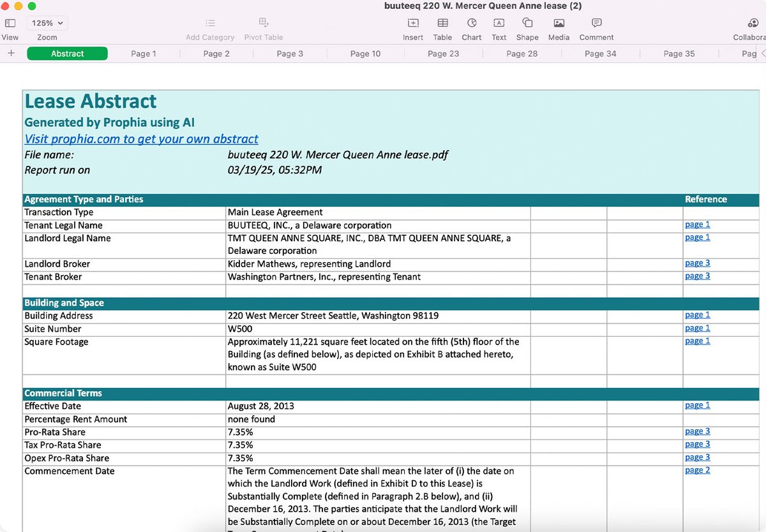Follow page 2 link for Commencement Date
The image size is (766, 532).
(697, 471)
